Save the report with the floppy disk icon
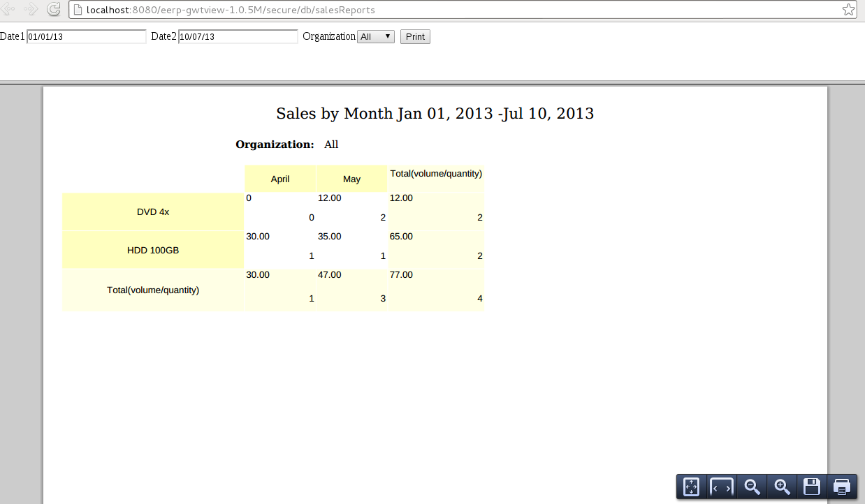The width and height of the screenshot is (865, 504). (811, 487)
